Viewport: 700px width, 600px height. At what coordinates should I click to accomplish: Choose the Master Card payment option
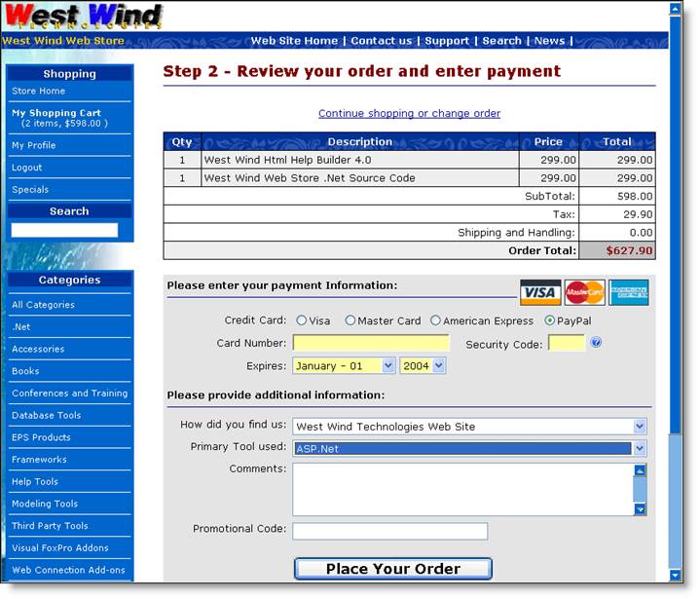pyautogui.click(x=350, y=320)
